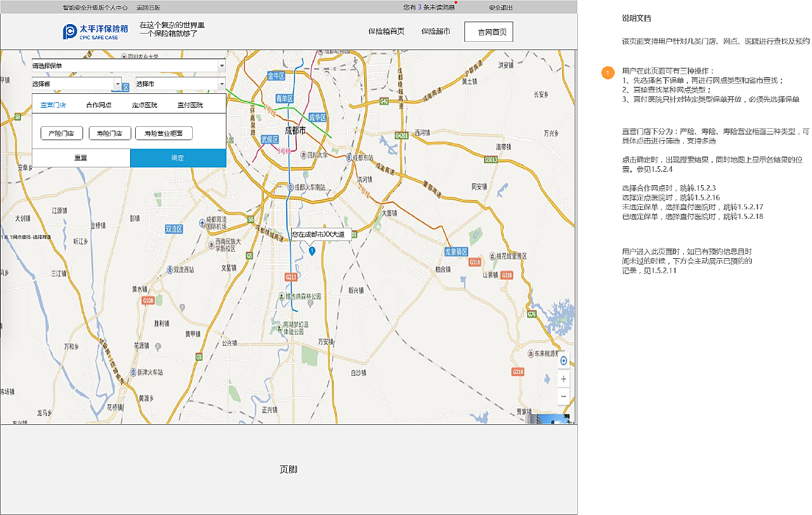Click the 龙泉驿区 district label on map
Viewport: 812px width, 515px height.
click(x=455, y=252)
